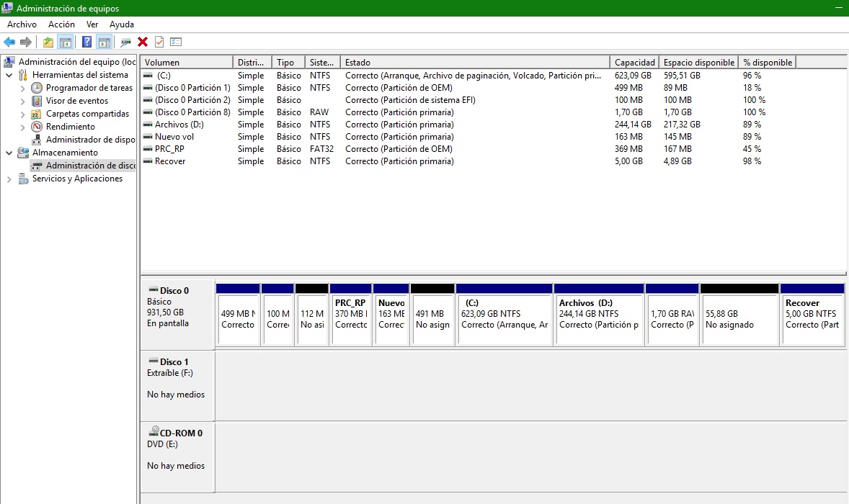Select the 1,70 GB RAW partition block

click(672, 314)
